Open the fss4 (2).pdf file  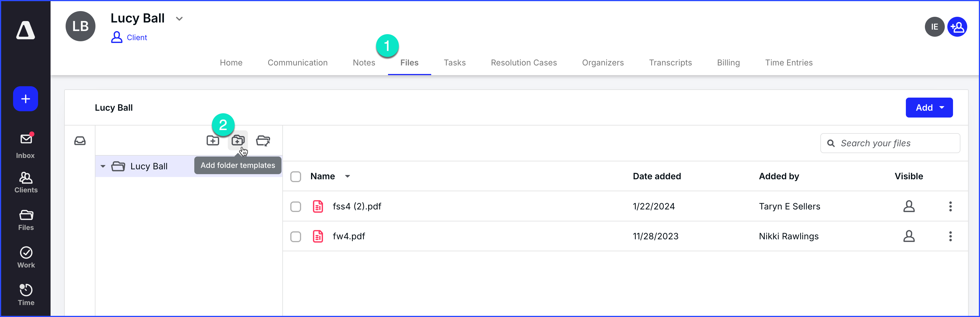pyautogui.click(x=356, y=207)
